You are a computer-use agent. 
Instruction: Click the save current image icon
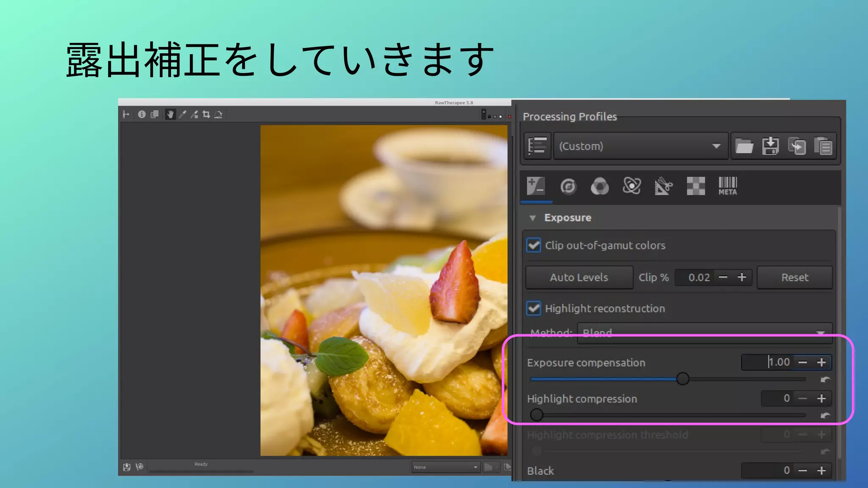point(127,467)
